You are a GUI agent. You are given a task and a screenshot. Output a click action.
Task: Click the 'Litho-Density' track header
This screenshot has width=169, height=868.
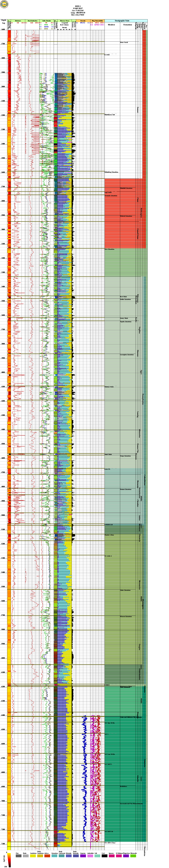(47, 21)
